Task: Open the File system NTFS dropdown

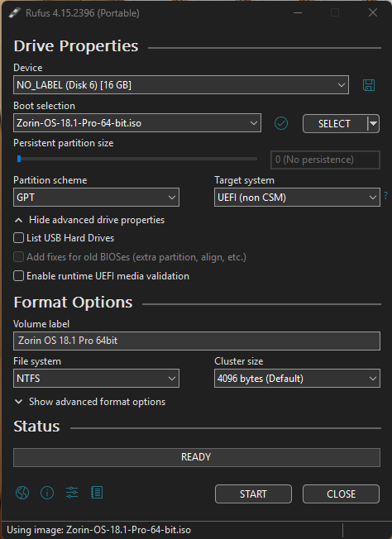Action: tap(96, 378)
